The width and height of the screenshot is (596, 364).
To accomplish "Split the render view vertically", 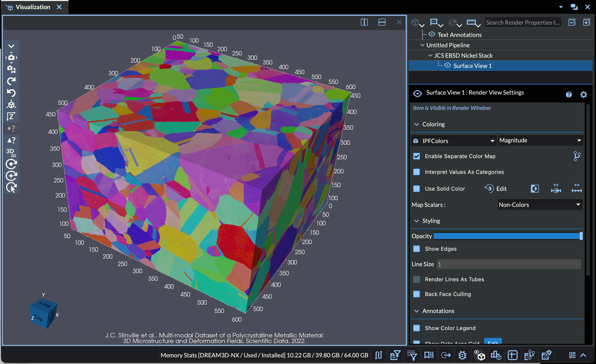I will [x=364, y=22].
